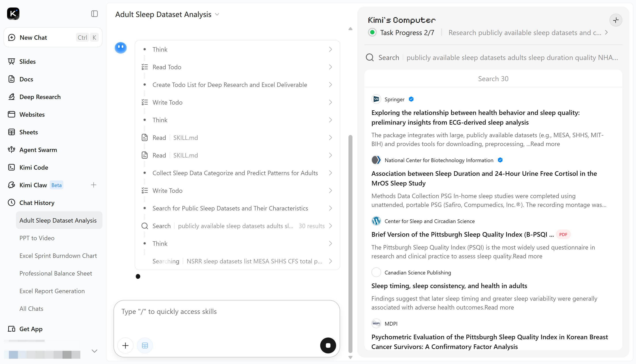
Task: Open the Adult Sleep Dataset Analysis title dropdown
Action: [x=217, y=15]
